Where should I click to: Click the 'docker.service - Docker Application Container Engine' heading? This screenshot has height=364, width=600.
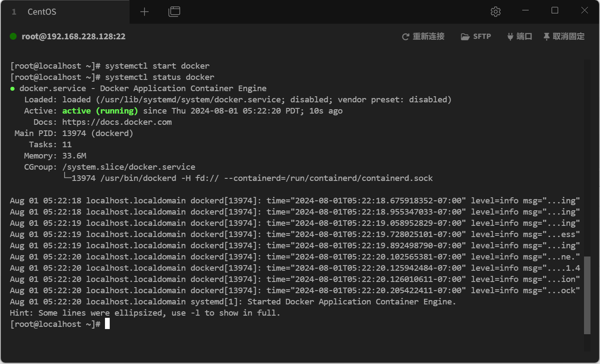pos(138,89)
